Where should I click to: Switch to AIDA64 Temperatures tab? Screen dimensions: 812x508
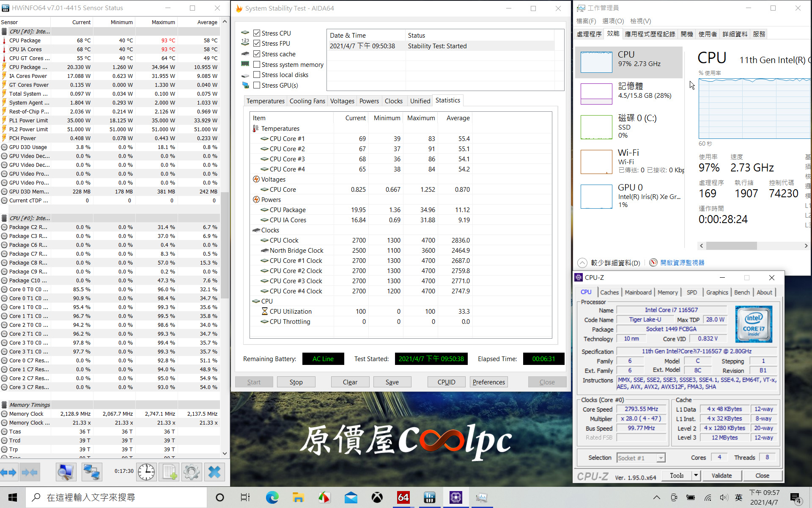coord(266,101)
